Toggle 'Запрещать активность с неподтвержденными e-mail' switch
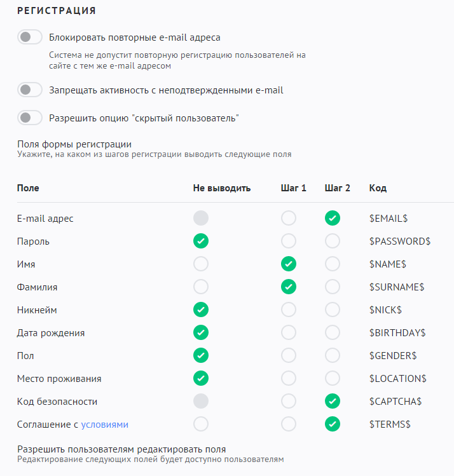 pos(30,90)
